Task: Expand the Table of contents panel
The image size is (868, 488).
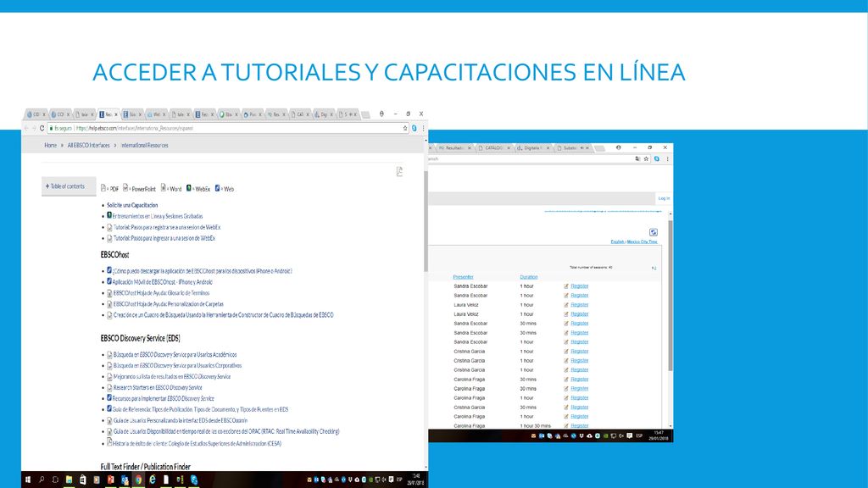Action: (x=69, y=186)
